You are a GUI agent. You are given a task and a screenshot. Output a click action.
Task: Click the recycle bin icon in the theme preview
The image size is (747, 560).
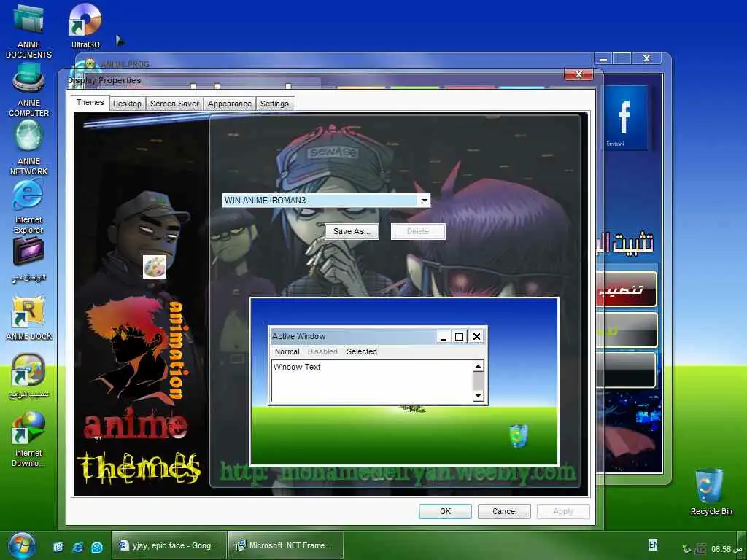[x=519, y=436]
